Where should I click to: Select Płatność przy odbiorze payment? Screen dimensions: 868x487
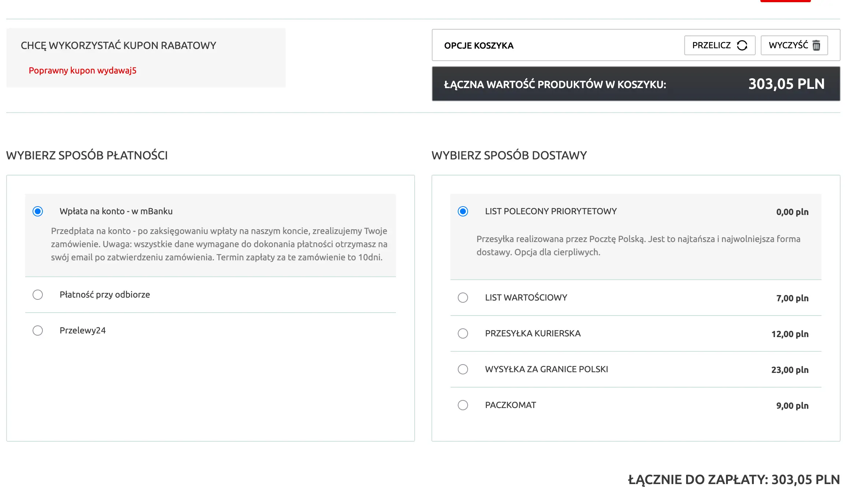tap(38, 295)
